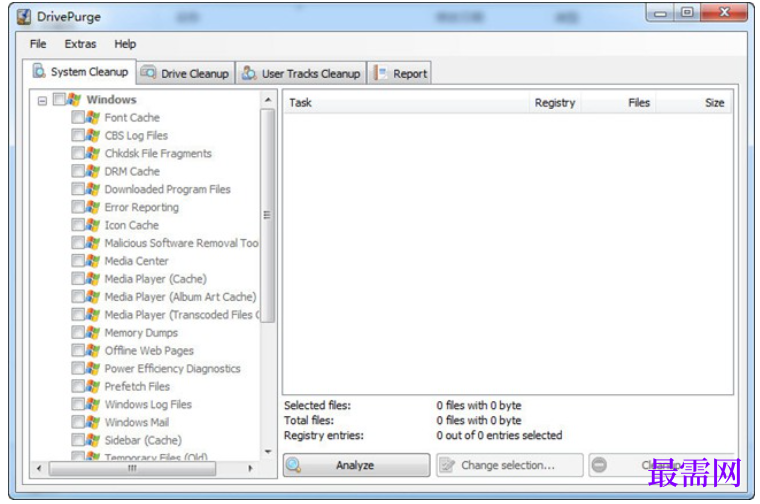760x504 pixels.
Task: Click the flag icon beside Memory Dumps
Action: (x=93, y=332)
